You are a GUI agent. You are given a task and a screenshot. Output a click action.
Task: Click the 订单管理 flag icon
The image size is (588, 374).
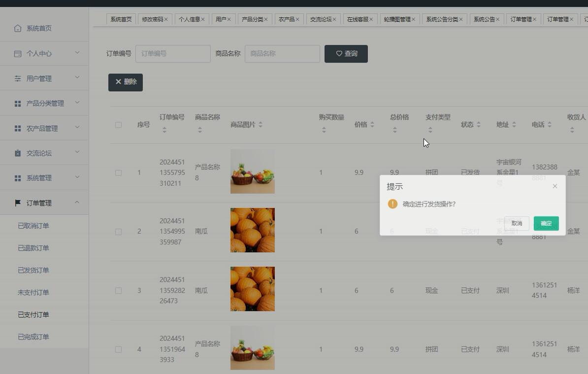point(18,203)
